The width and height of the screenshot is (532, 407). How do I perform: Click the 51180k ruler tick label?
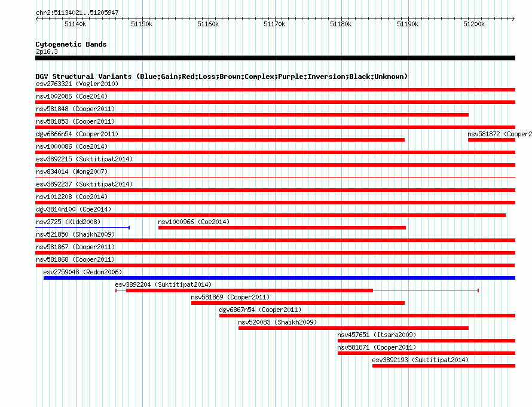341,24
